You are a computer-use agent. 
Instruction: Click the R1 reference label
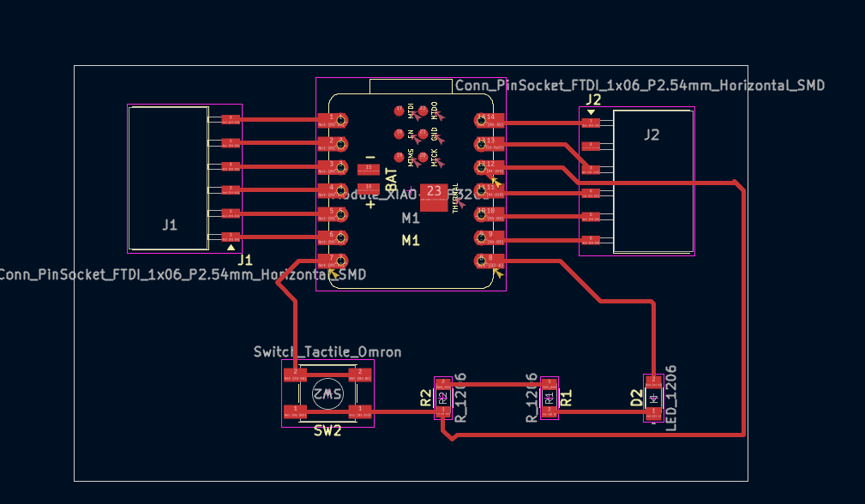coord(566,398)
